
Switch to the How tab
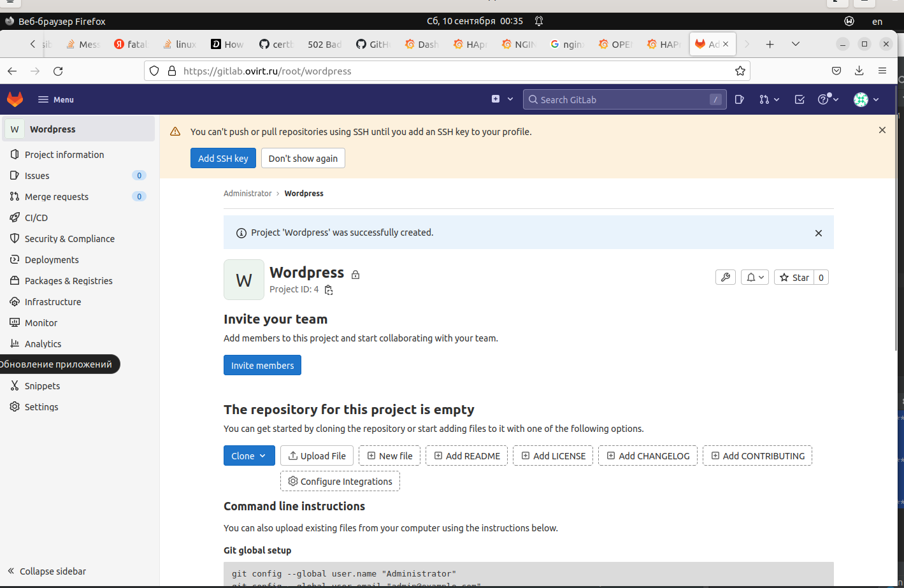(227, 44)
